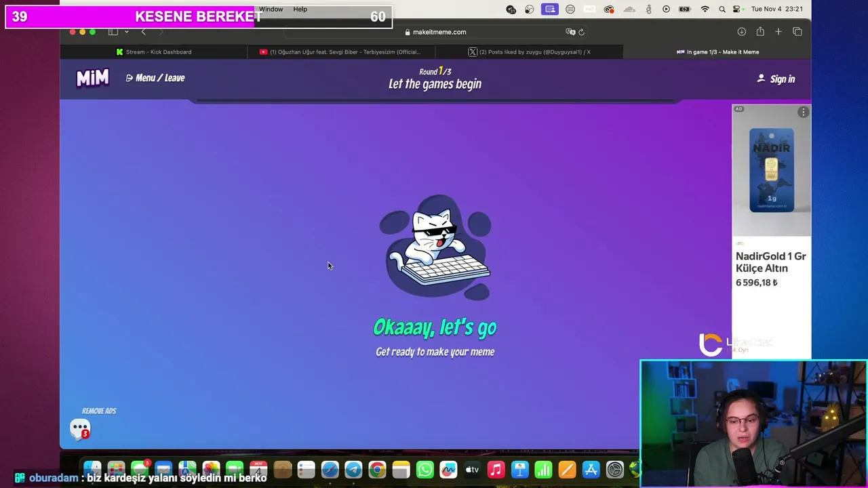Click the Safari page translate icon

[x=570, y=32]
